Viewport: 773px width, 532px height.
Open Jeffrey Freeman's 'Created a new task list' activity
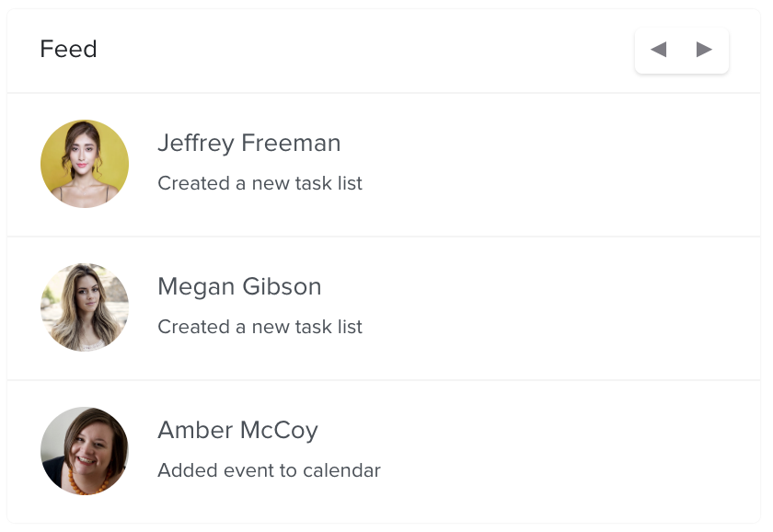coord(260,183)
